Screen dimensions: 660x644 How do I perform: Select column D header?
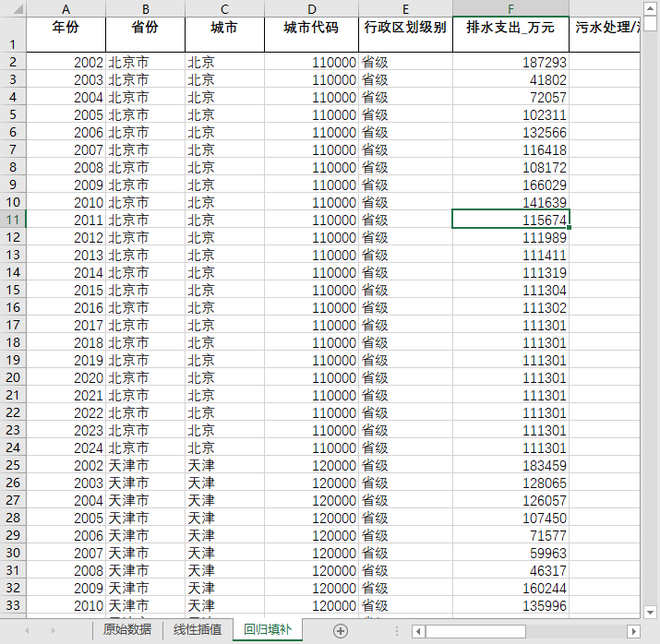tap(311, 9)
